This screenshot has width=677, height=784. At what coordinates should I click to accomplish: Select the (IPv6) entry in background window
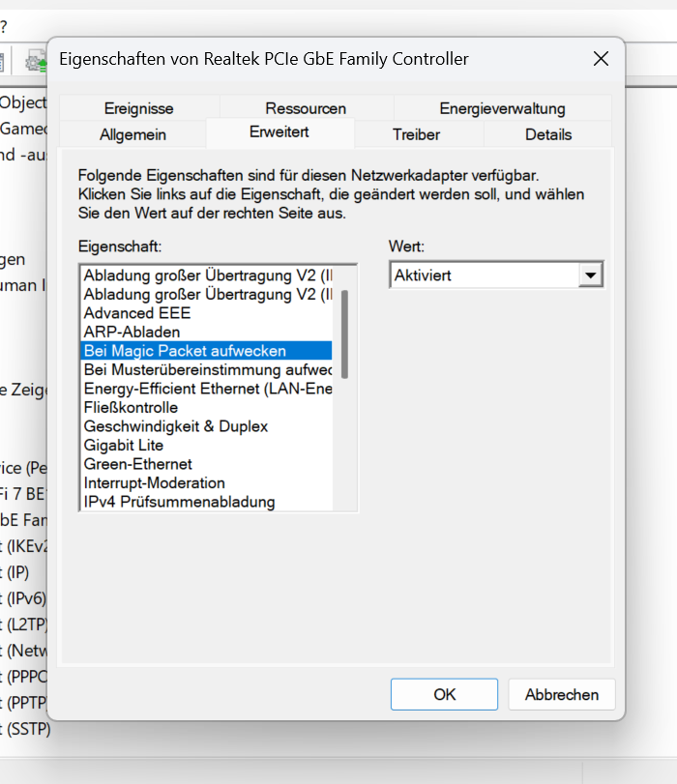[23, 598]
